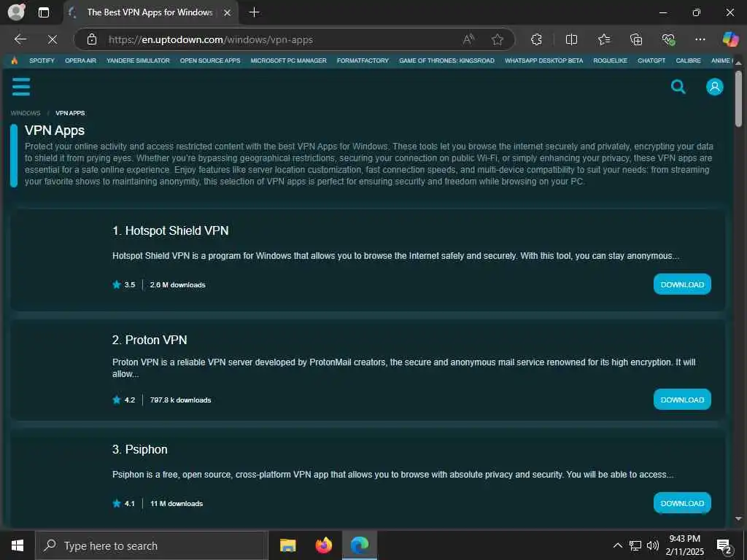The height and width of the screenshot is (560, 747).
Task: Launch Copilot icon in Edge toolbar
Action: pyautogui.click(x=730, y=39)
